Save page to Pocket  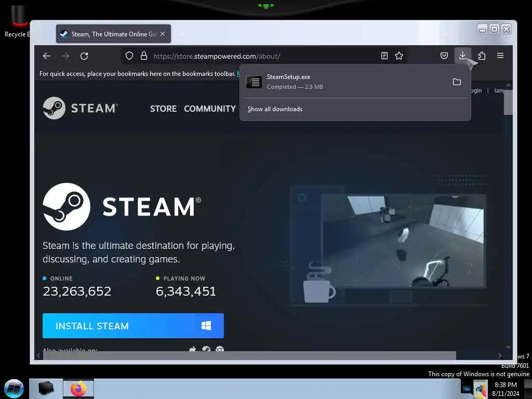(444, 56)
